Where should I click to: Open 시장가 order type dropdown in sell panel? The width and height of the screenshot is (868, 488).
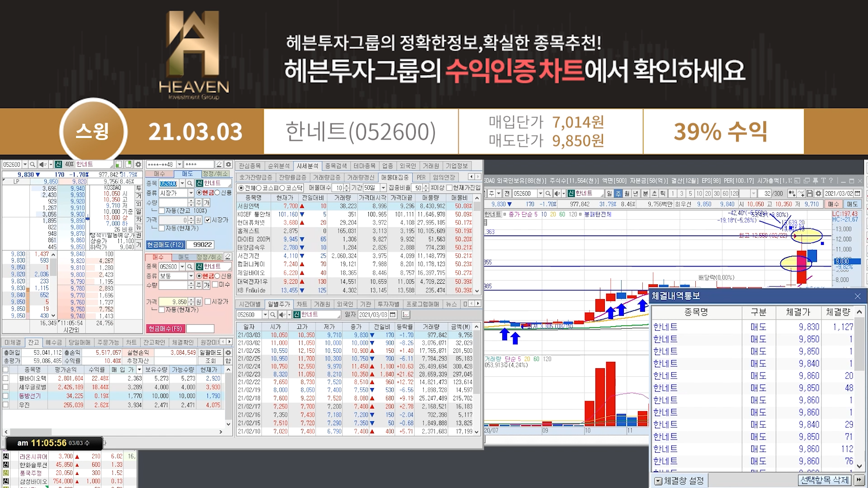pyautogui.click(x=191, y=193)
